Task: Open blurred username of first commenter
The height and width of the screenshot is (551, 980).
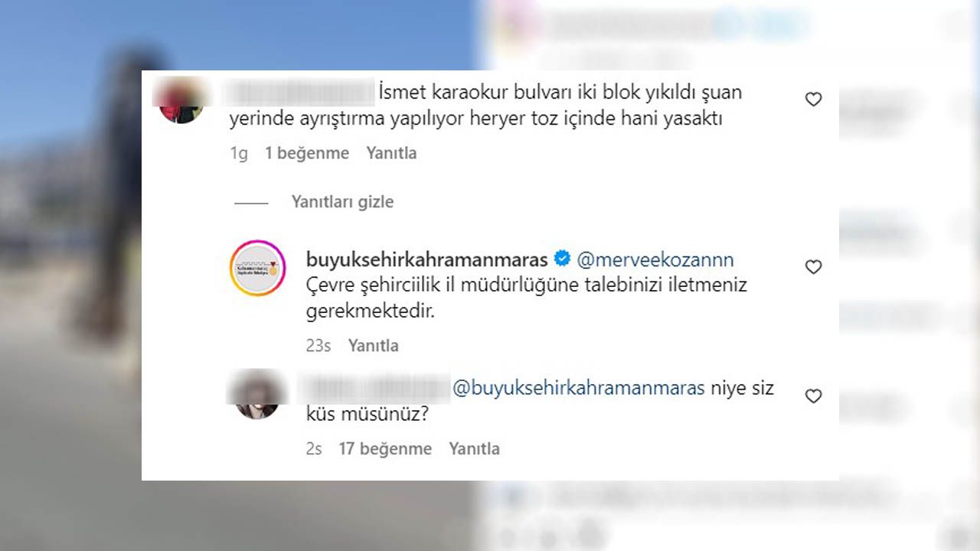Action: coord(299,94)
